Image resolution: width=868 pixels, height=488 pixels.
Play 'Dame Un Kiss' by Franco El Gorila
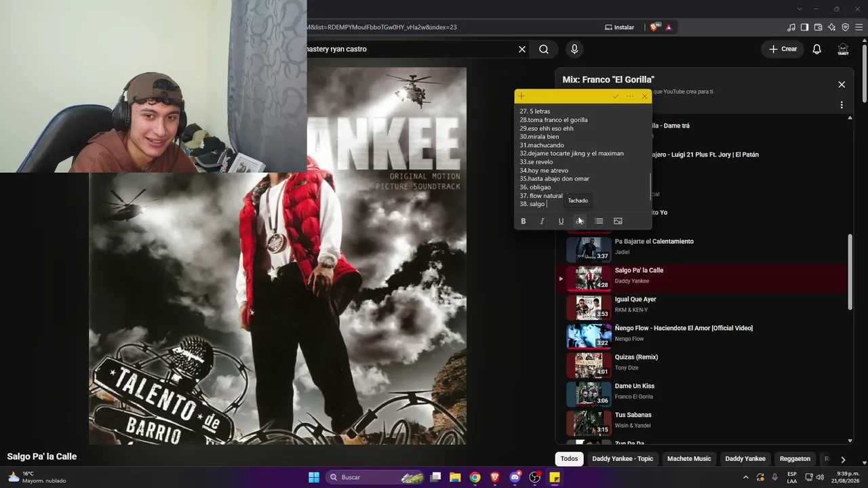point(702,394)
